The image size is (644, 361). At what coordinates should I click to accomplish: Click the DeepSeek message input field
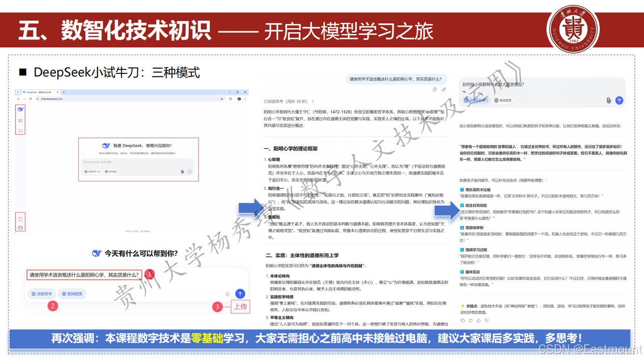point(84,275)
